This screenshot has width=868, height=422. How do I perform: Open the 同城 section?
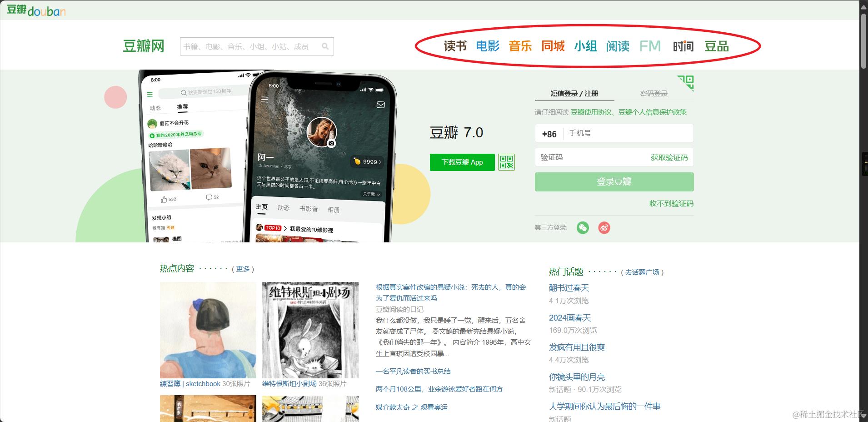(x=553, y=46)
